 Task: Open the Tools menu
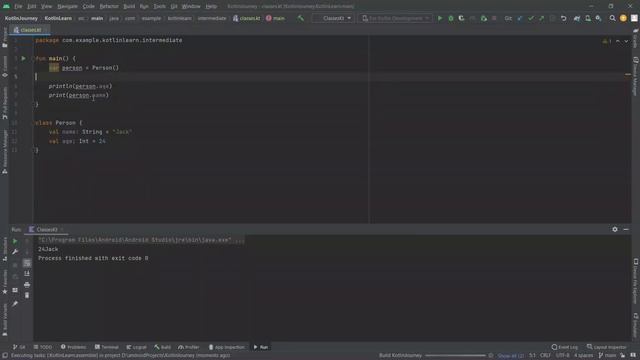(x=160, y=6)
